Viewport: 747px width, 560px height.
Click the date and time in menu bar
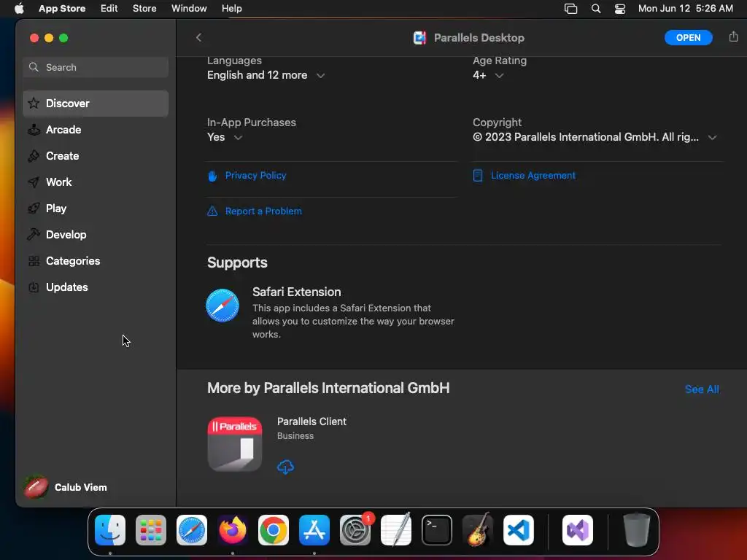[x=686, y=9]
